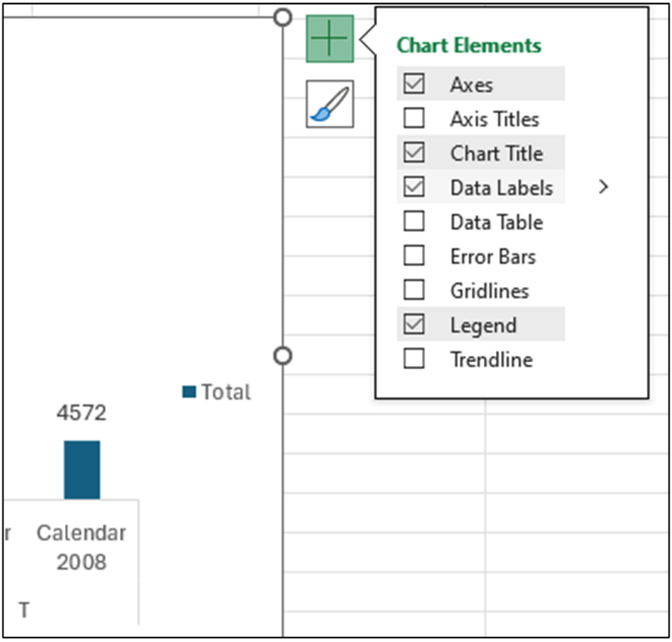Click the chart's top-right corner resize handle
The image size is (672, 642).
(x=283, y=18)
